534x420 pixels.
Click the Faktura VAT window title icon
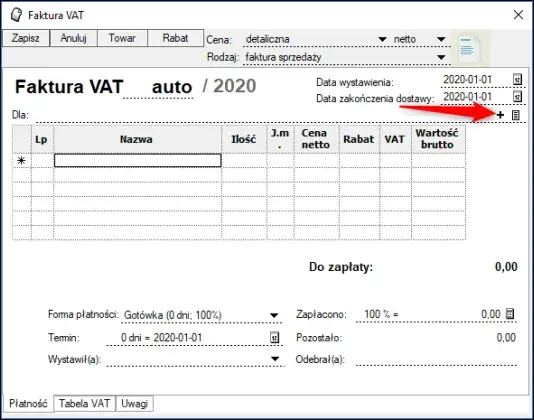(16, 15)
